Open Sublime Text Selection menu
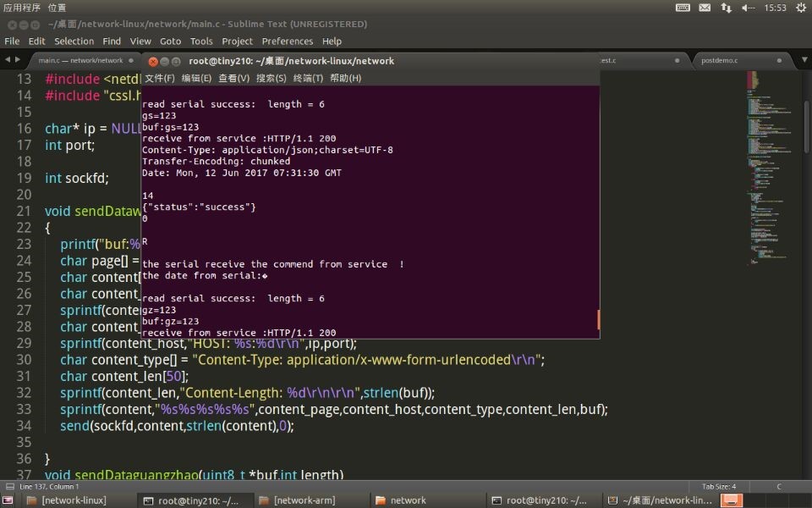 pos(74,41)
